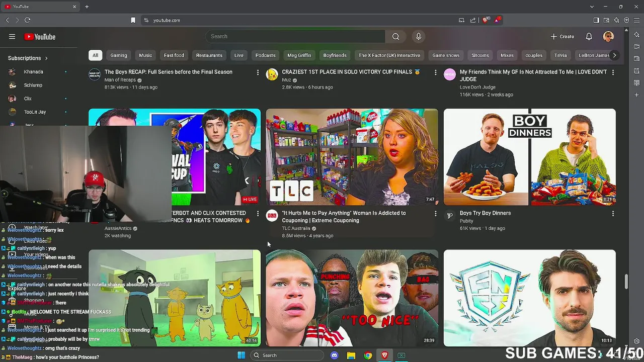
Task: Open the account avatar menu
Action: tap(608, 36)
